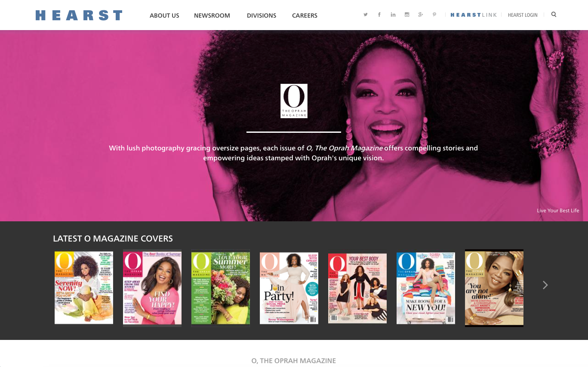Screen dimensions: 588x367
Task: Click the O The Oprah Magazine logo
Action: click(x=294, y=101)
